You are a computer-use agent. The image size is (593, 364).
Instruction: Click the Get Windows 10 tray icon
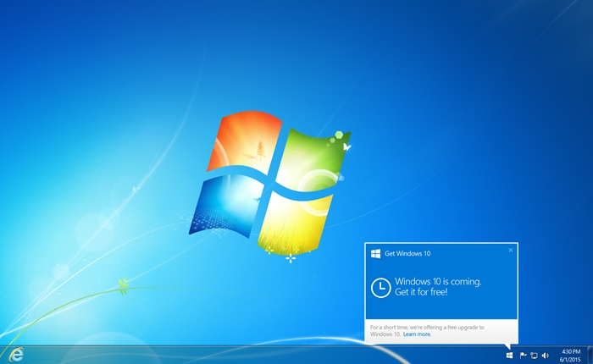509,356
